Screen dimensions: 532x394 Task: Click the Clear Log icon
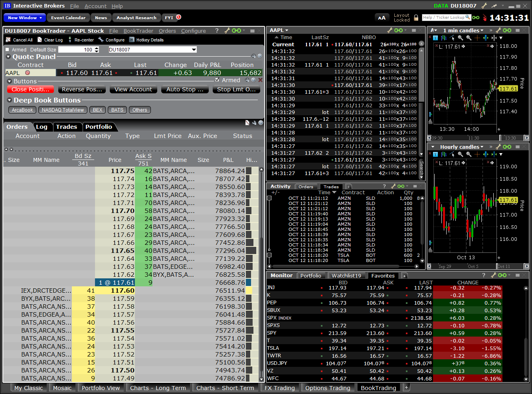point(39,40)
